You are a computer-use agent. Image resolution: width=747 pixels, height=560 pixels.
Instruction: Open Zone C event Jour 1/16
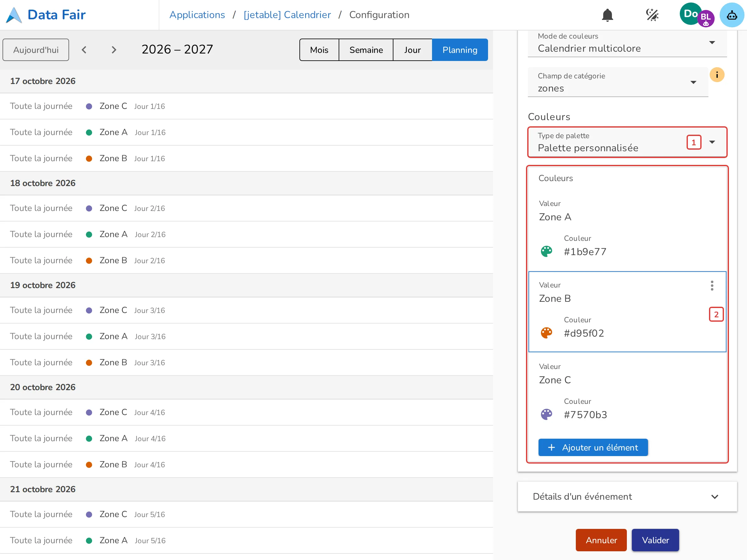[x=247, y=106]
